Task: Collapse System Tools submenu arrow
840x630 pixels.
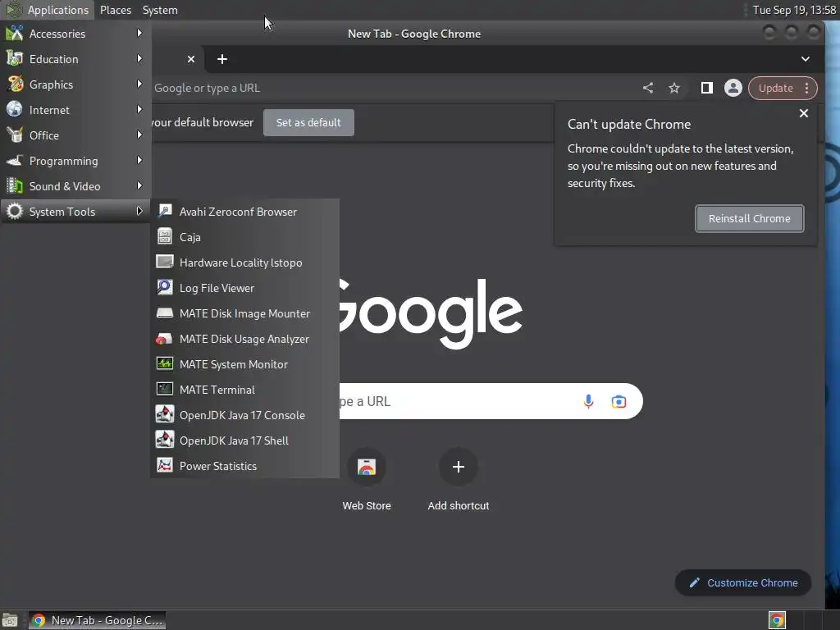Action: coord(139,211)
